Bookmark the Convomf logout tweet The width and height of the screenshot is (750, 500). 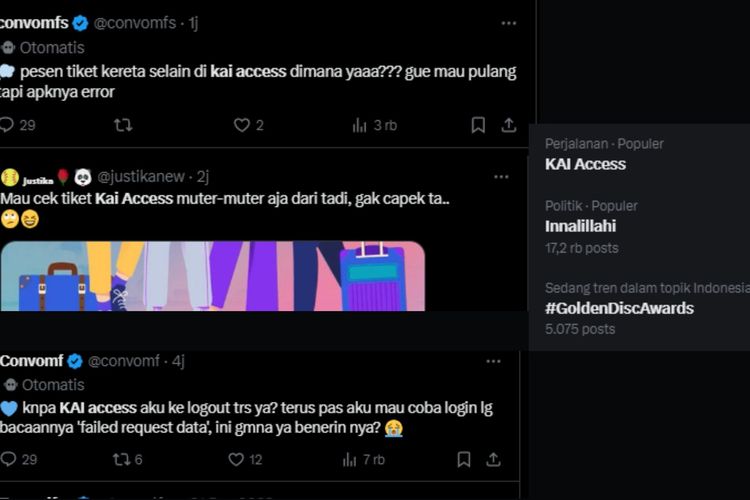pos(464,459)
